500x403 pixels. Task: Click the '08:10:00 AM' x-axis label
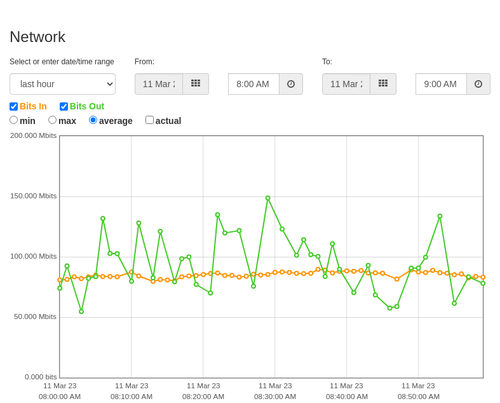tap(131, 397)
